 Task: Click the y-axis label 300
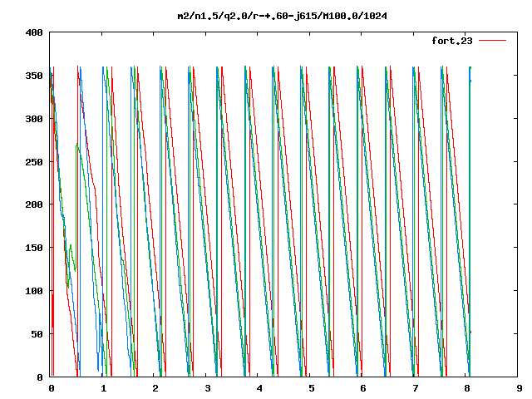(34, 119)
